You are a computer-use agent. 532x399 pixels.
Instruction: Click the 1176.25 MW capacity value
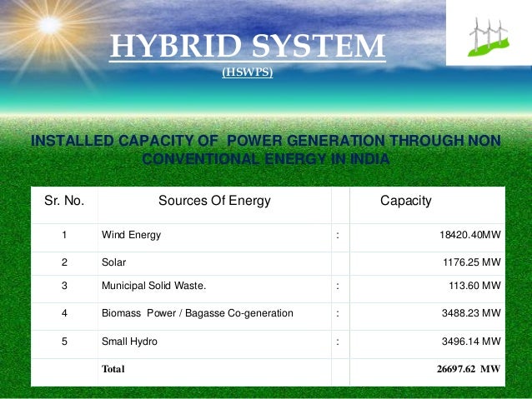coord(472,262)
